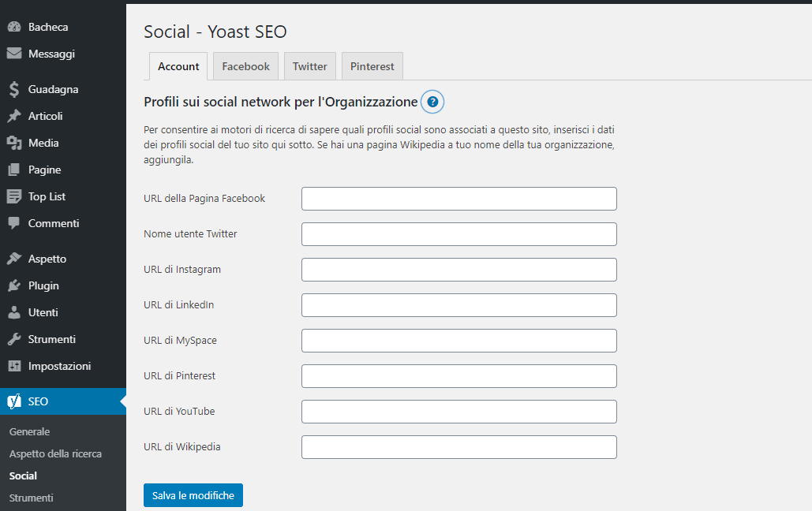Click the Nome utente Twitter input

458,234
